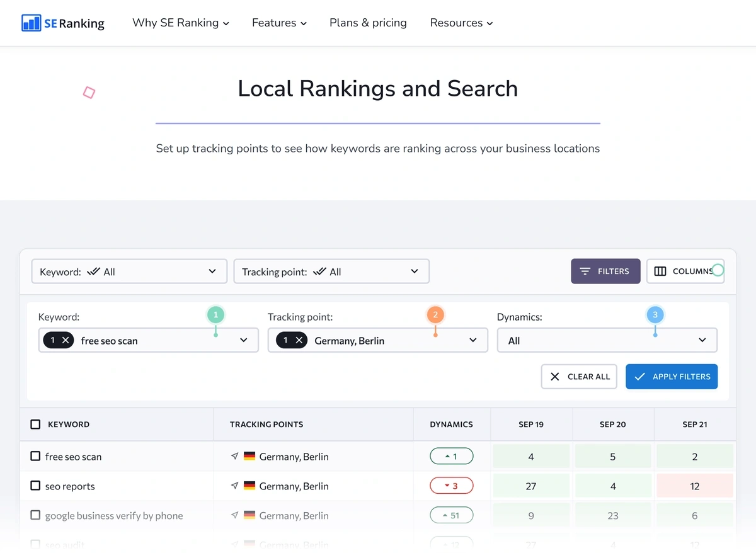
Task: Open the Tracking point 'All' dropdown
Action: [x=331, y=271]
